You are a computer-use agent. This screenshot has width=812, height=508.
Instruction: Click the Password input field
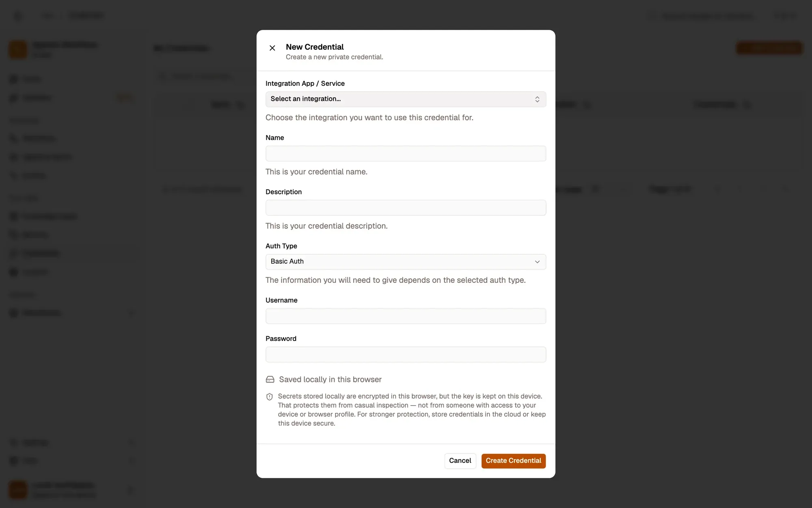click(x=406, y=354)
